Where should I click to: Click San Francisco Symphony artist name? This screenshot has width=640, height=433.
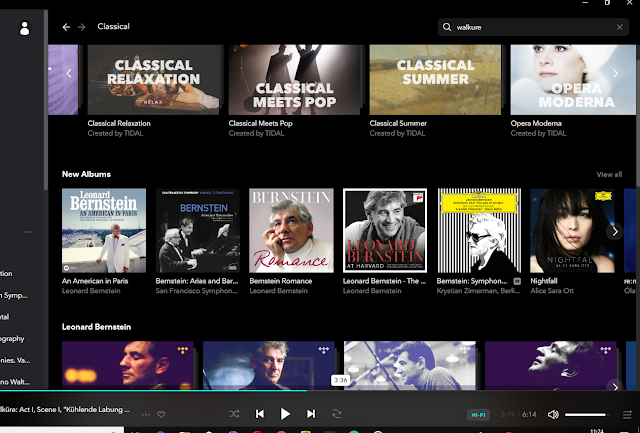196,291
